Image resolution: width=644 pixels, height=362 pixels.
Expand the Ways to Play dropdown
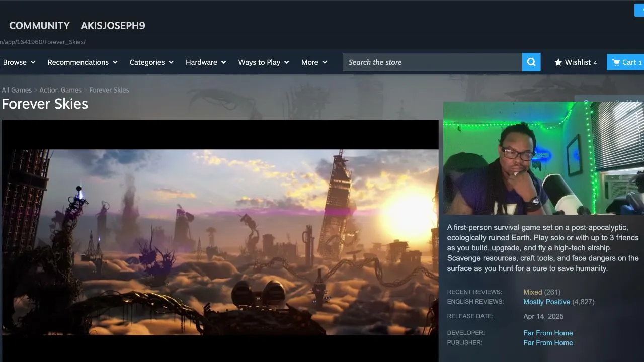(x=264, y=62)
